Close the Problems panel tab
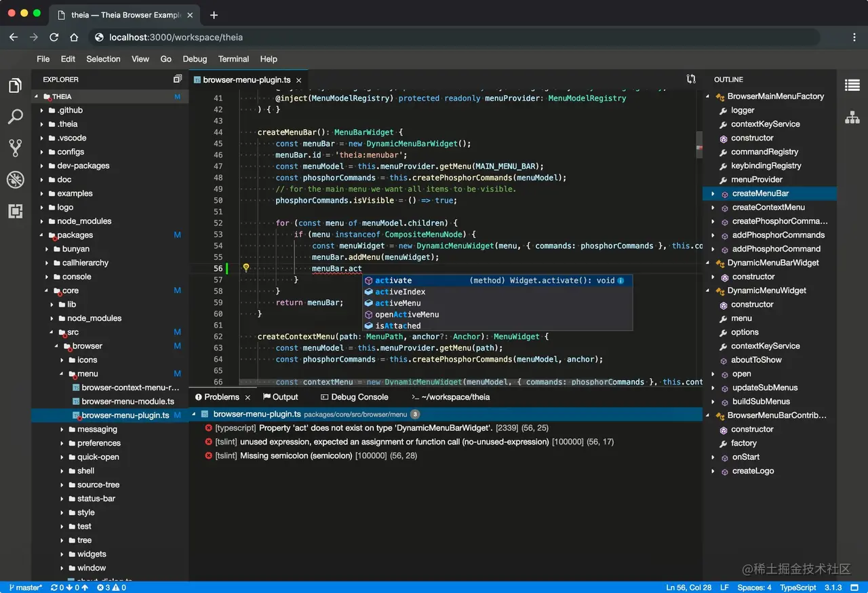The image size is (868, 593). pos(248,398)
